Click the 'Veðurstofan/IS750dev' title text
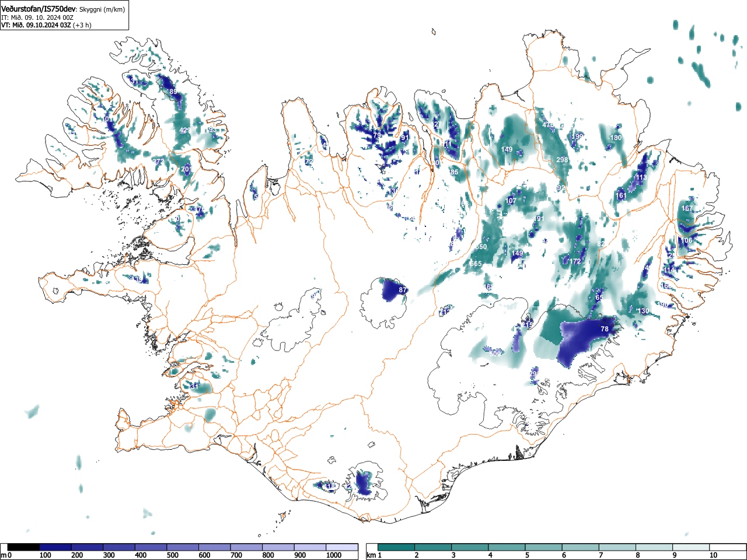747x560 pixels. tap(39, 9)
